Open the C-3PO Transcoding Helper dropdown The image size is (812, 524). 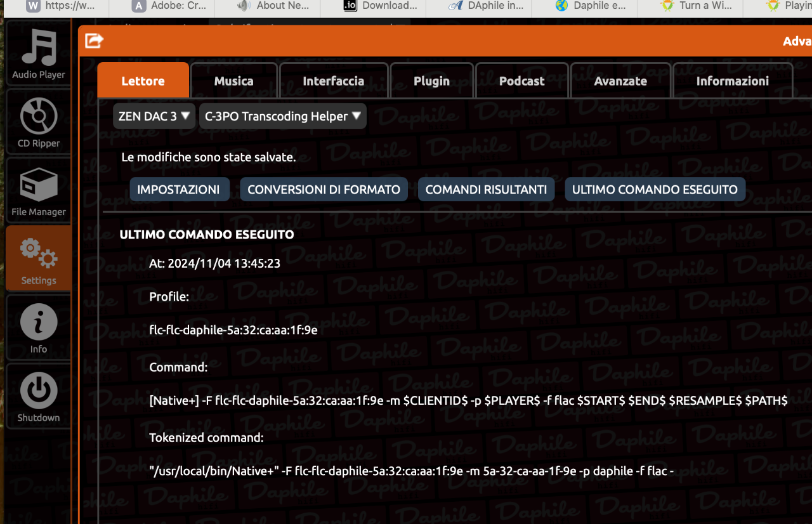click(283, 116)
